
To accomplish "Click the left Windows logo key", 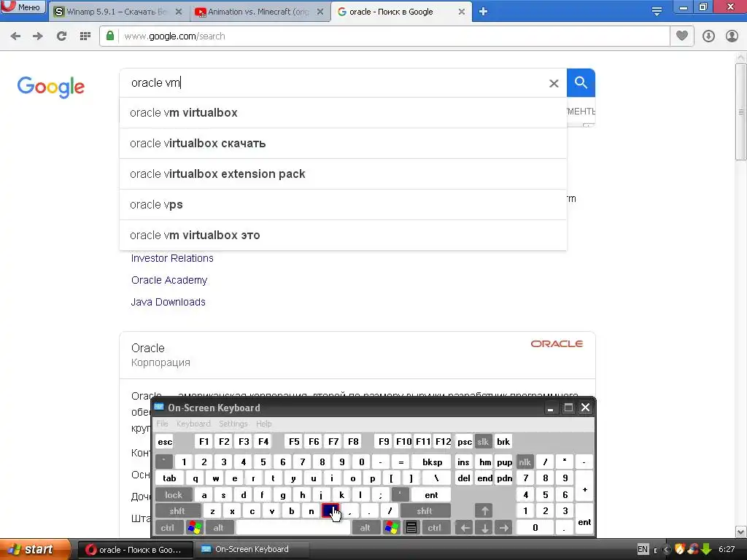I will pos(195,528).
